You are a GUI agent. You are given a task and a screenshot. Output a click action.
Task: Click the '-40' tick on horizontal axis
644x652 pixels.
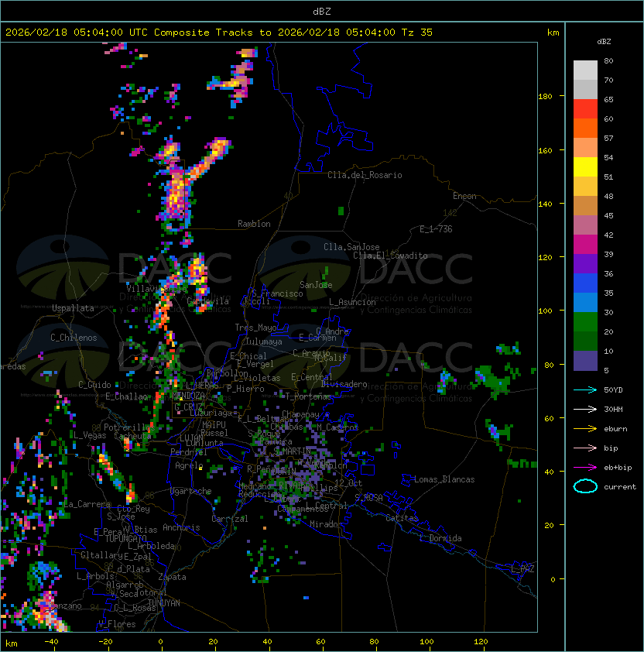tap(51, 642)
